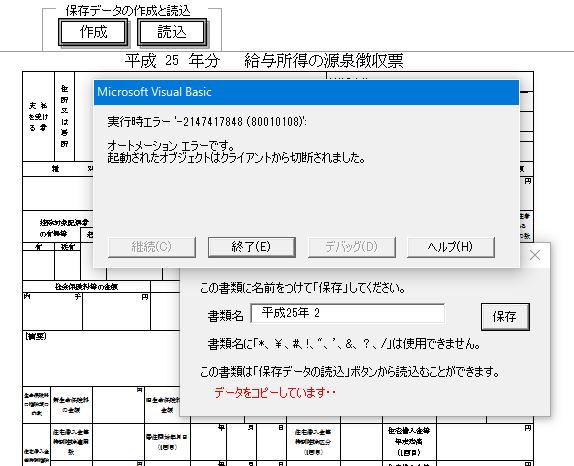
Task: Open help via the ヘルプ(H) button
Action: click(x=451, y=247)
